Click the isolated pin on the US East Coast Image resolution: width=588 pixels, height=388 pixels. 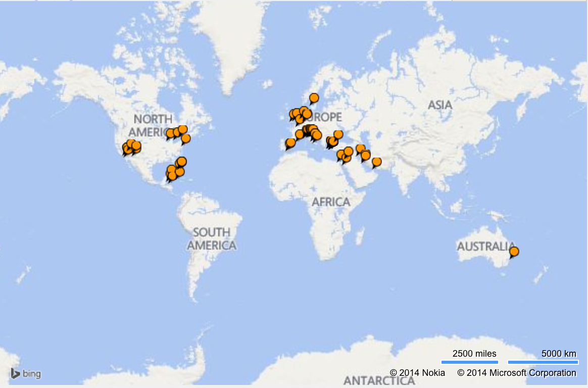point(185,139)
